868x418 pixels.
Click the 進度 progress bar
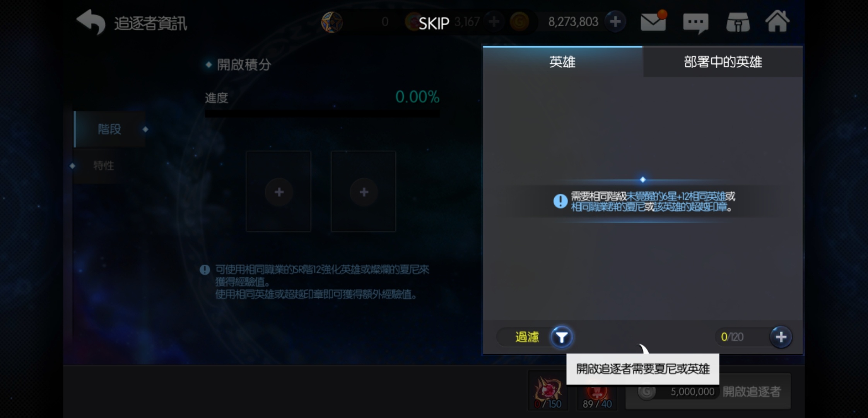322,113
